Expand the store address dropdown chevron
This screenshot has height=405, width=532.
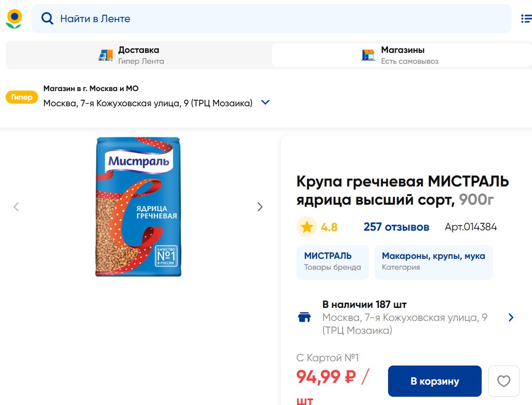[x=265, y=102]
